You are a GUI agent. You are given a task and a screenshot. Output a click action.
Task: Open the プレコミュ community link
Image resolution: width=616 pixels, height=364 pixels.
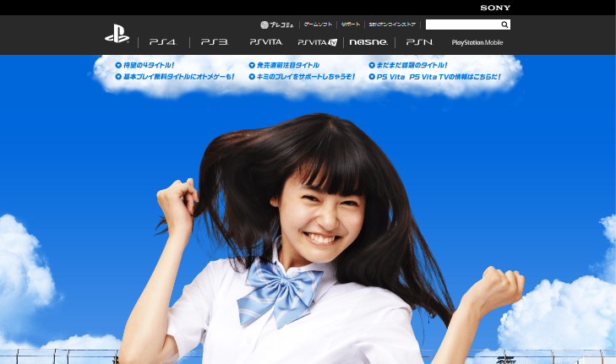point(277,24)
